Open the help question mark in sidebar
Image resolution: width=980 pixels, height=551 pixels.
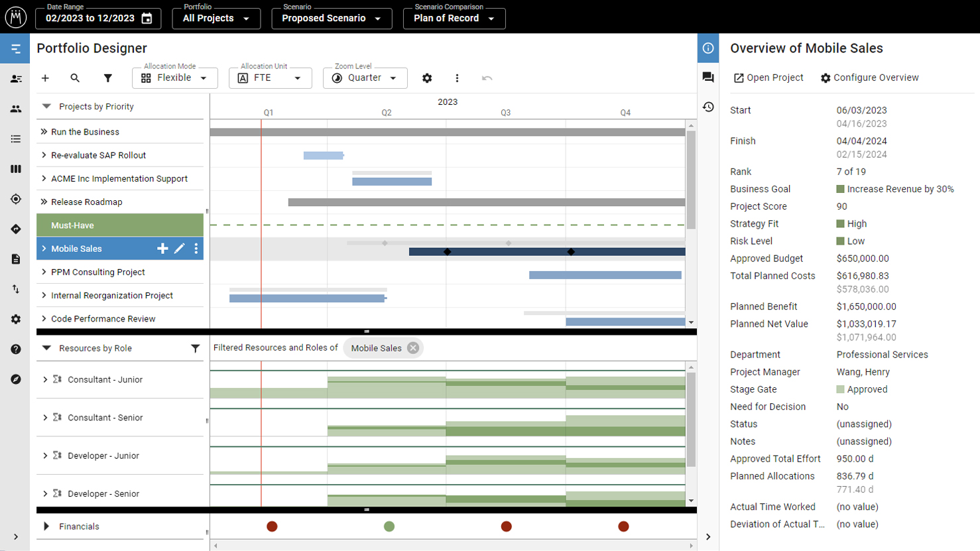pos(16,349)
